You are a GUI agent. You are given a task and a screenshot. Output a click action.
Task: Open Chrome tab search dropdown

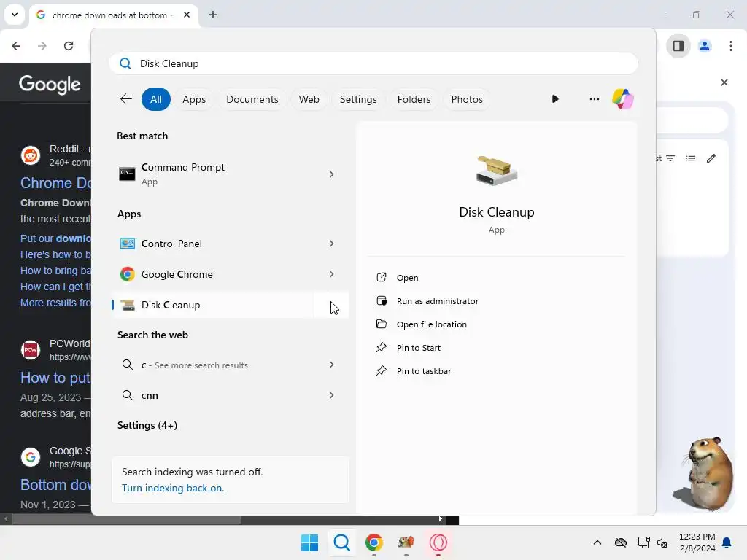[x=15, y=15]
